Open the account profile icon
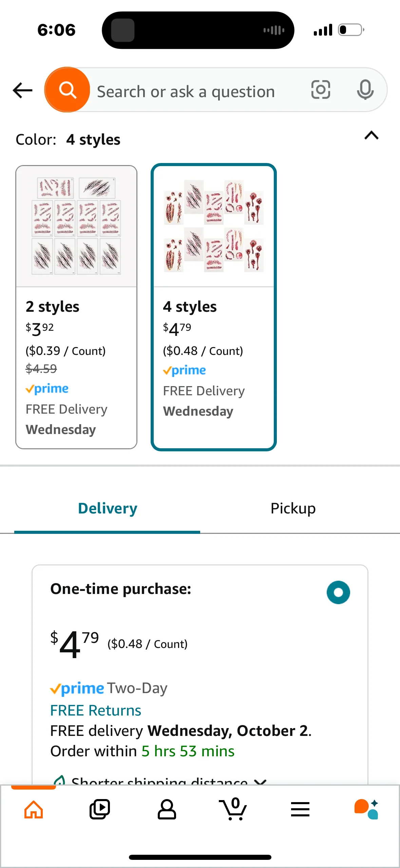Screen dimensions: 400x868 pyautogui.click(x=167, y=810)
